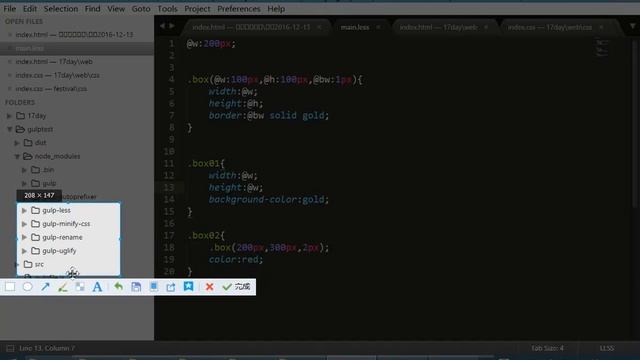The image size is (640, 360).
Task: Expand the dist folder
Action: coord(17,143)
